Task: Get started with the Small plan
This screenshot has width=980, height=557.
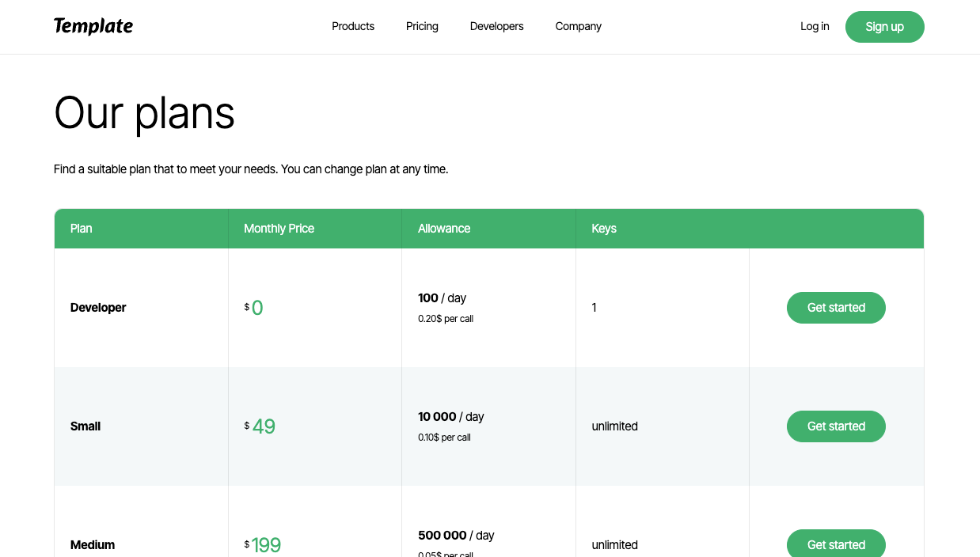Action: [x=836, y=426]
